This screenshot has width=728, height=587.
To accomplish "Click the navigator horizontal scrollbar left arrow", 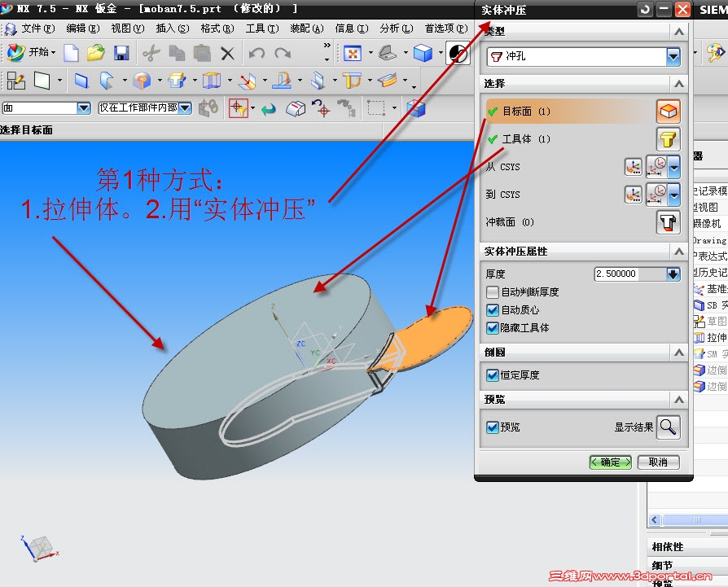I will (x=655, y=519).
